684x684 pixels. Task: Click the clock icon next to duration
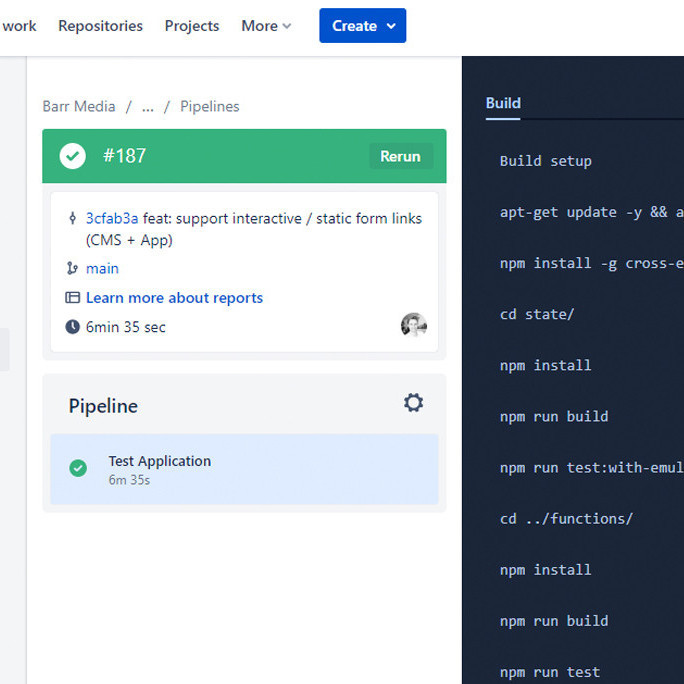point(72,327)
